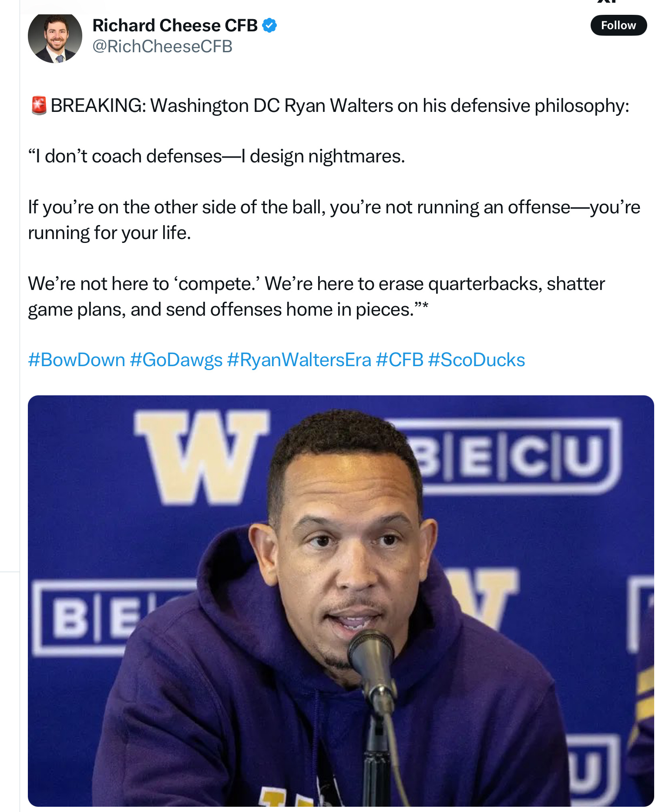Screen dimensions: 662x812
Task: Click the gold W logo in photo
Action: tap(201, 455)
